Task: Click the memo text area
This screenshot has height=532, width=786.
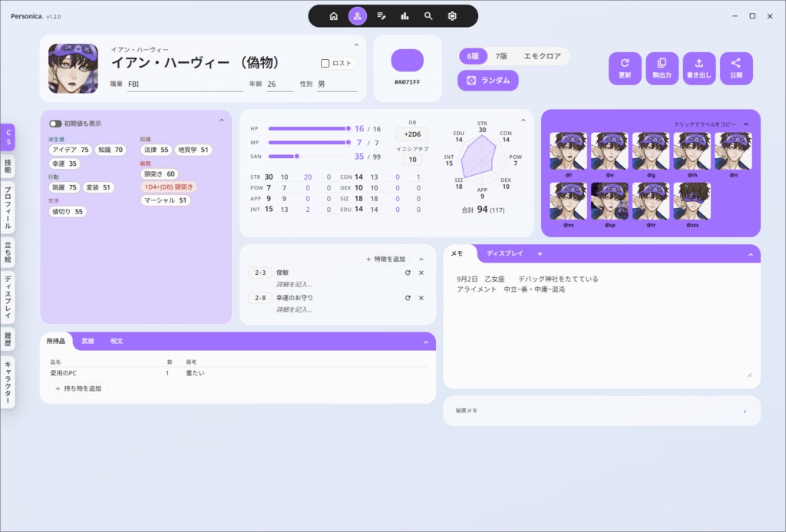Action: [x=602, y=325]
